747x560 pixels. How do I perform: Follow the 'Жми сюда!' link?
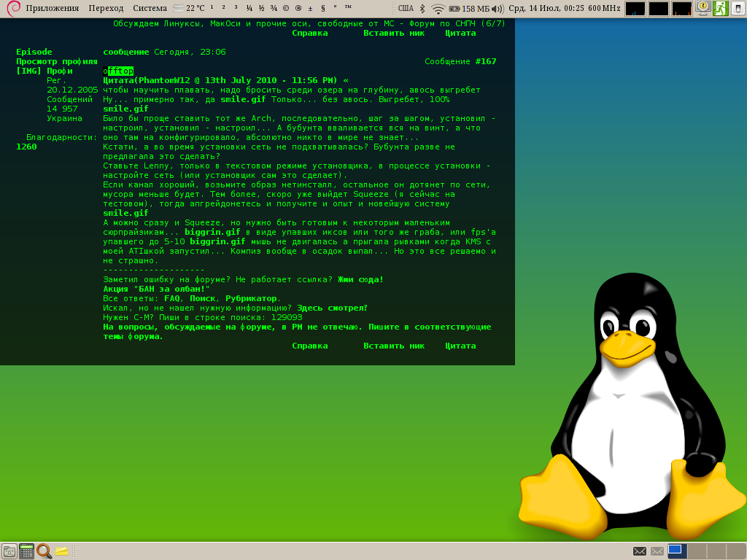pyautogui.click(x=360, y=279)
